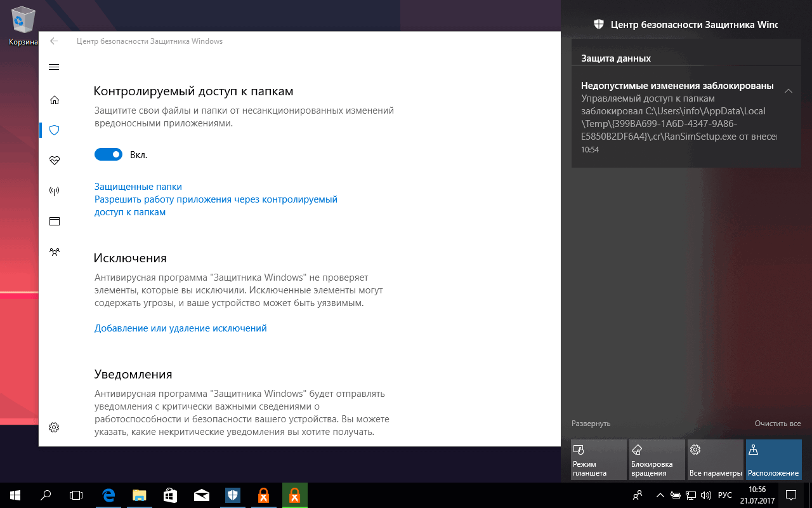This screenshot has height=508, width=812.
Task: Click the battery icon in system tray
Action: (676, 495)
